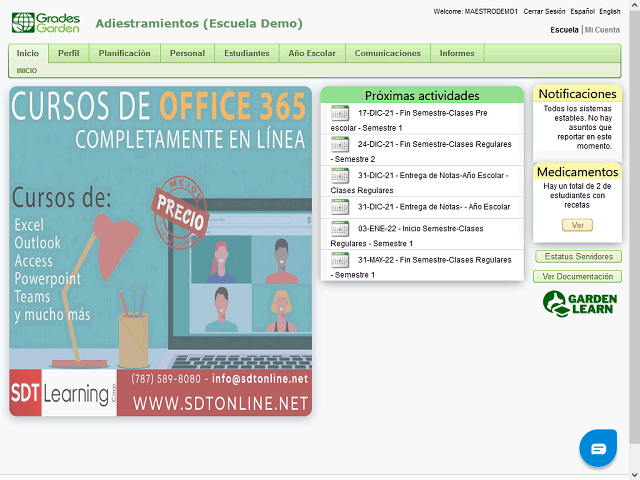Click the Todos los sistemas estables message
The height and width of the screenshot is (480, 640).
click(577, 127)
